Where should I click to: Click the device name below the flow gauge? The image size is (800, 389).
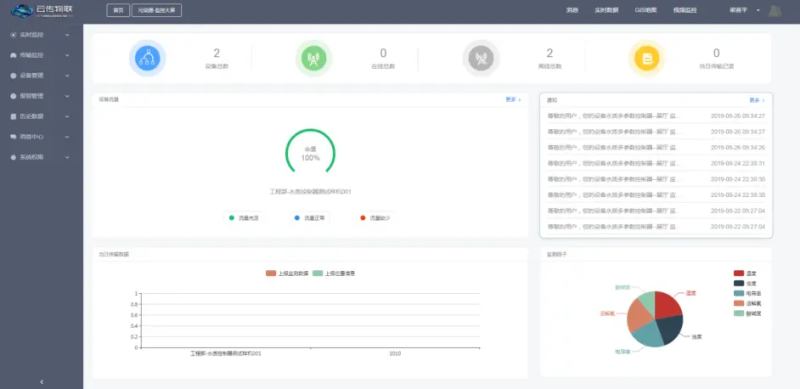(310, 192)
